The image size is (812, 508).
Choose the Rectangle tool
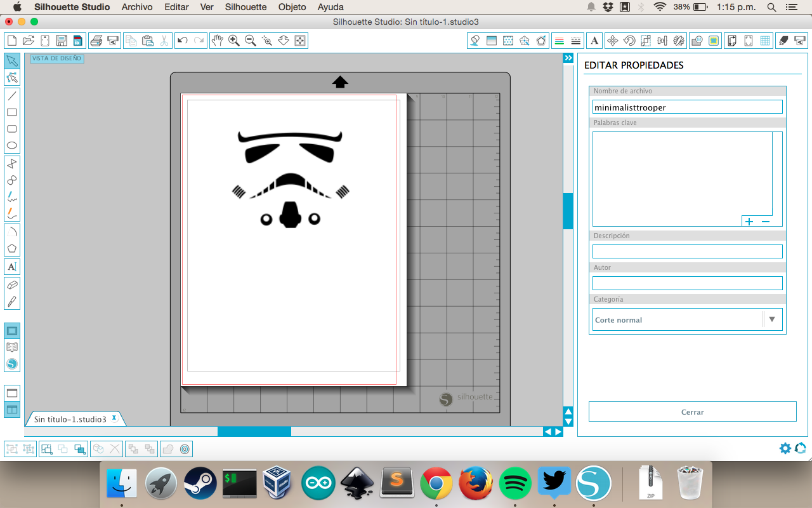coord(12,112)
